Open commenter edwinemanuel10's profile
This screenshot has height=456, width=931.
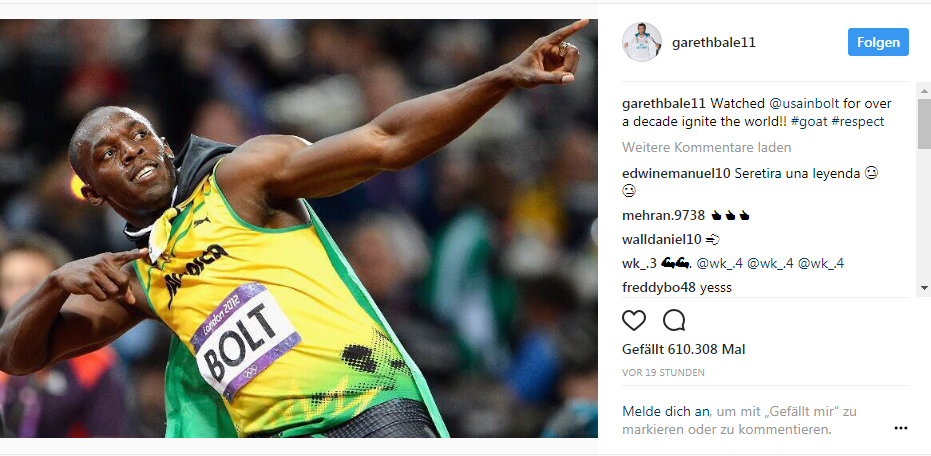click(676, 174)
